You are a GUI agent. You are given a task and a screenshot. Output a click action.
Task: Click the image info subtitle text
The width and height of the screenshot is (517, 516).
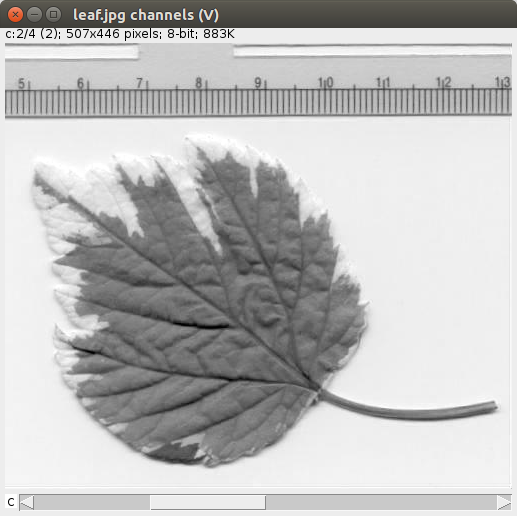pyautogui.click(x=120, y=34)
